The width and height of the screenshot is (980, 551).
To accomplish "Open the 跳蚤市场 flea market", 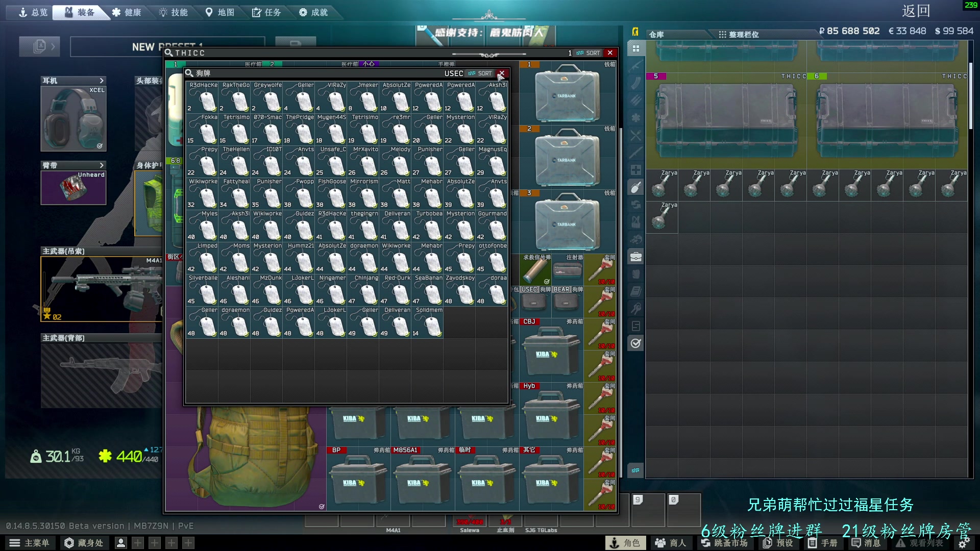I will coord(725,543).
